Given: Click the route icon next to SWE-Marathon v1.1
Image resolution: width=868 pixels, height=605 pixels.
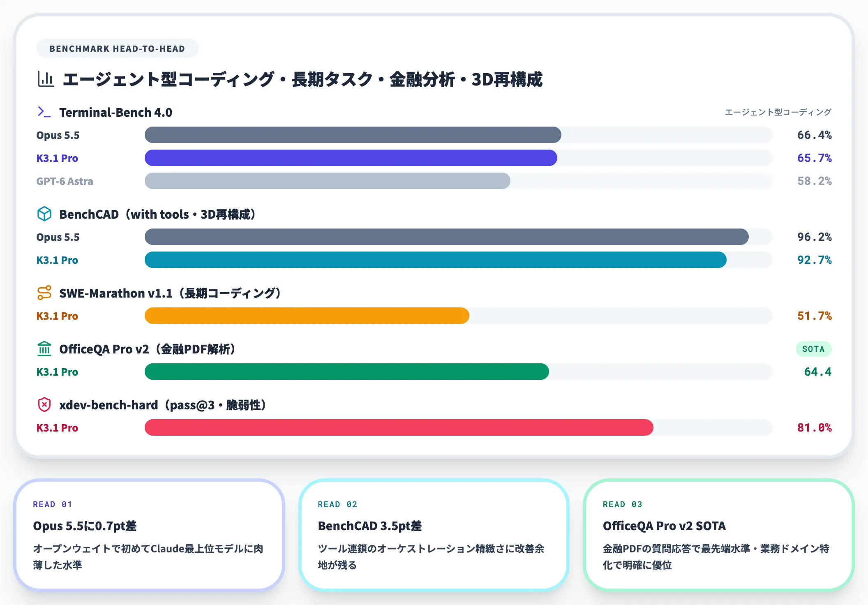Looking at the screenshot, I should click(x=44, y=293).
